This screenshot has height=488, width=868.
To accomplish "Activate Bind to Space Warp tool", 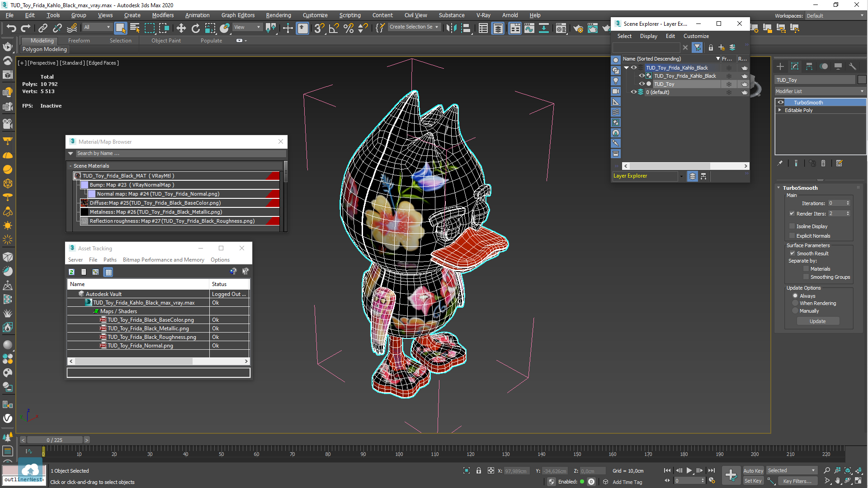I will point(72,28).
